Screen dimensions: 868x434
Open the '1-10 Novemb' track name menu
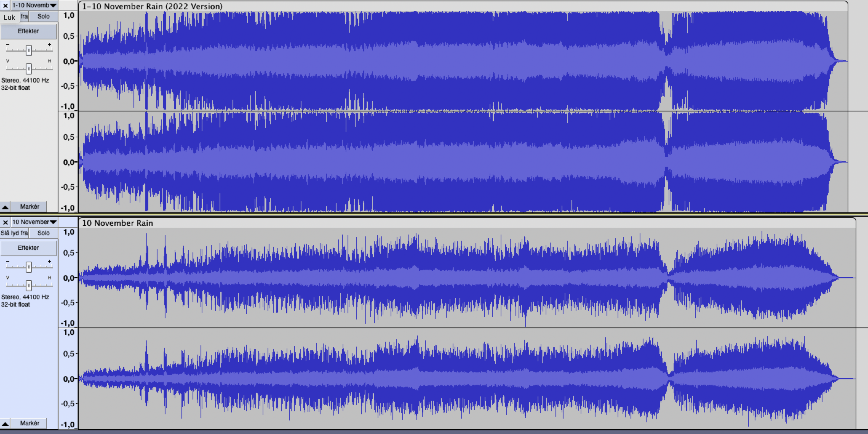point(34,6)
